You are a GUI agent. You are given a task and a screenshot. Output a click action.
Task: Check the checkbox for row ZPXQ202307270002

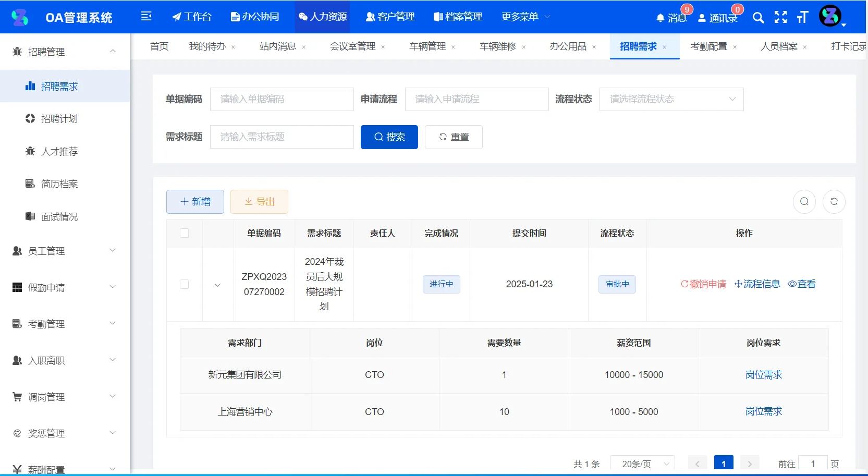click(x=184, y=285)
